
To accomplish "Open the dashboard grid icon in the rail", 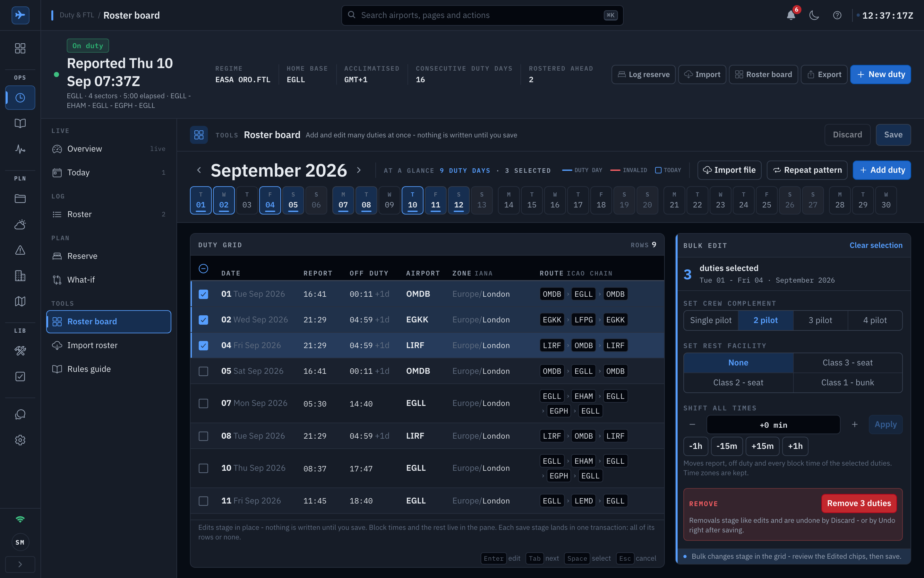I will coord(20,48).
